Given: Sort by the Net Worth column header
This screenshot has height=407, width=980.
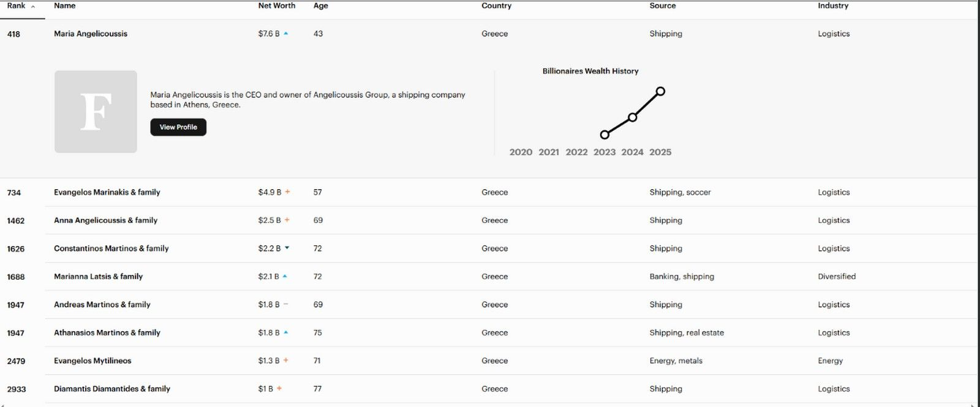Looking at the screenshot, I should pyautogui.click(x=276, y=6).
